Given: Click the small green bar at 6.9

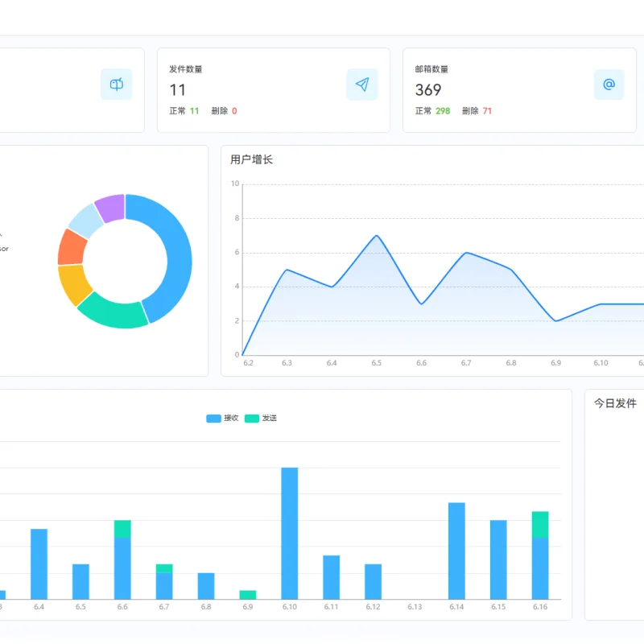Looking at the screenshot, I should [248, 595].
